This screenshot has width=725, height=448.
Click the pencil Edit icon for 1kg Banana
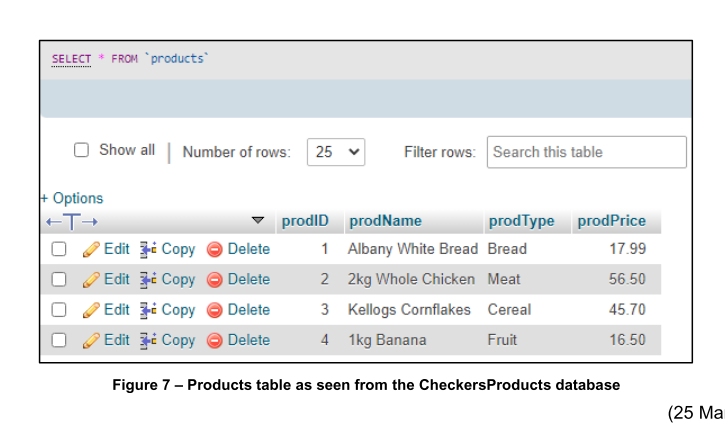[91, 341]
